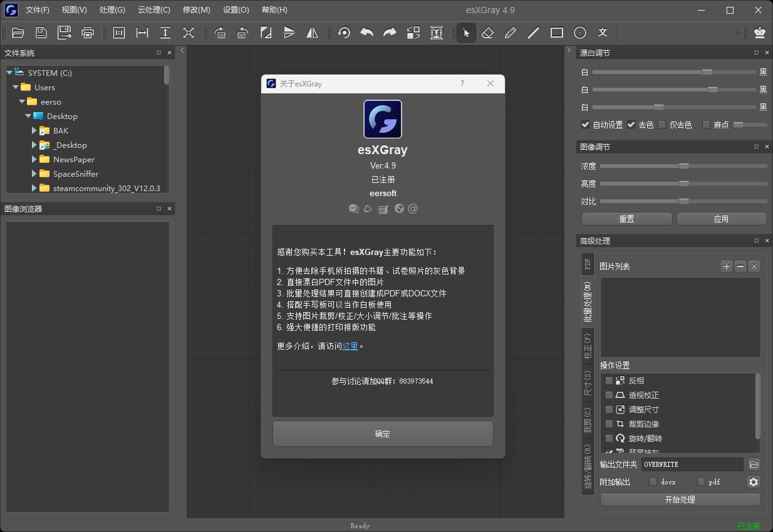Click the circular reset arrow toolbar icon
The height and width of the screenshot is (532, 773).
coord(344,33)
